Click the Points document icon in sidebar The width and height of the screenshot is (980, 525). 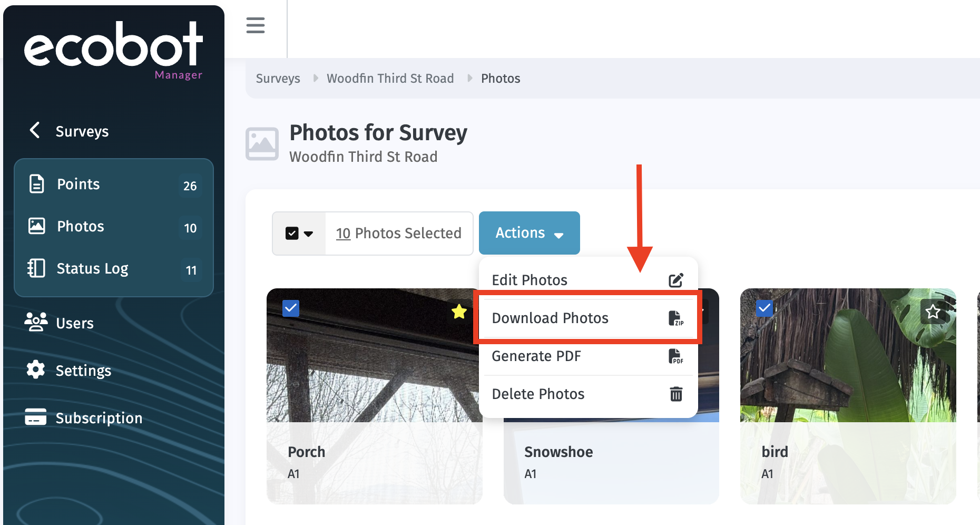tap(37, 184)
